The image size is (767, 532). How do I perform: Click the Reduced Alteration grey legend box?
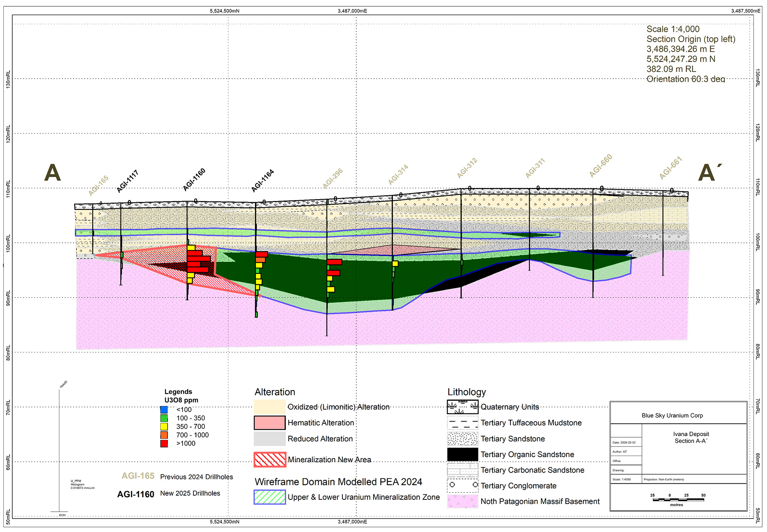coord(270,439)
